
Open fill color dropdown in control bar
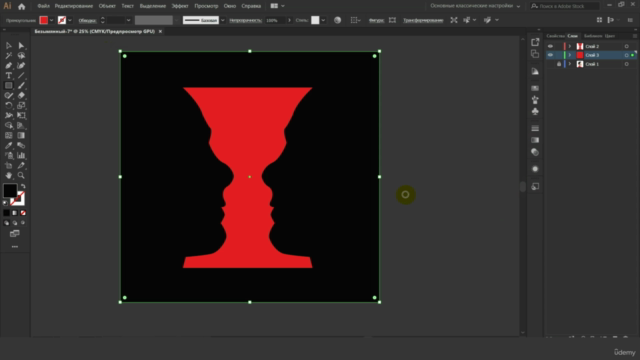coord(51,20)
